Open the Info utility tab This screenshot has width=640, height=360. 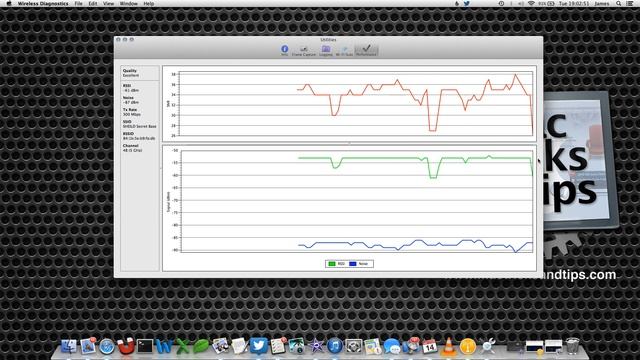click(x=284, y=51)
